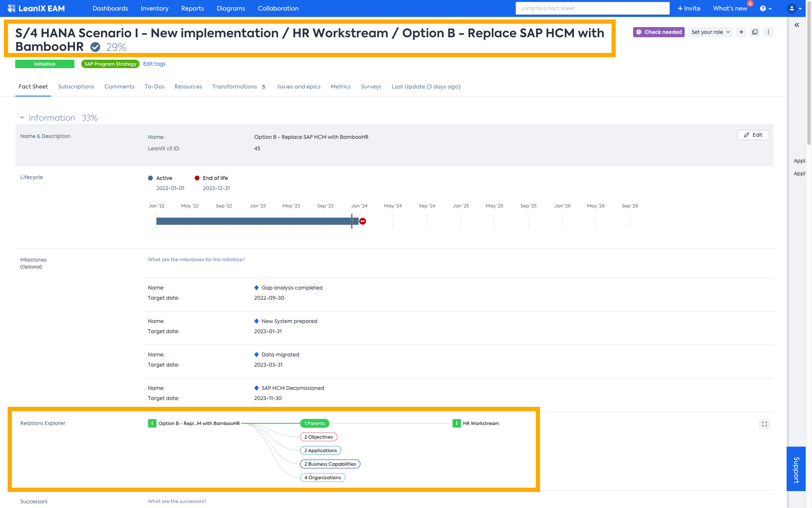The image size is (812, 508).
Task: Switch to the Transformations tab
Action: click(239, 87)
